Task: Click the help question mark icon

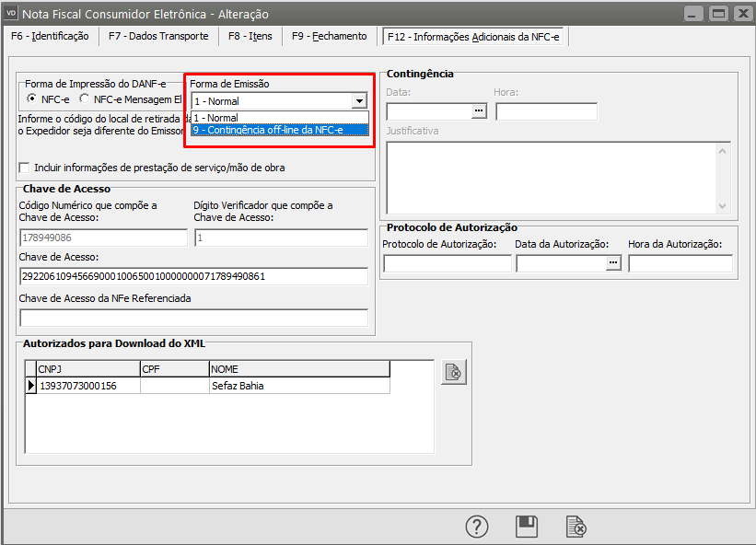Action: 476,527
